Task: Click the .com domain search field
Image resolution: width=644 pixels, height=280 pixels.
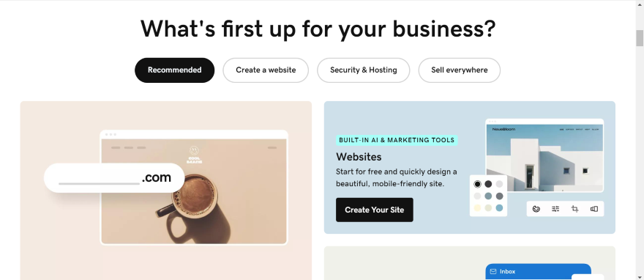Action: 114,177
